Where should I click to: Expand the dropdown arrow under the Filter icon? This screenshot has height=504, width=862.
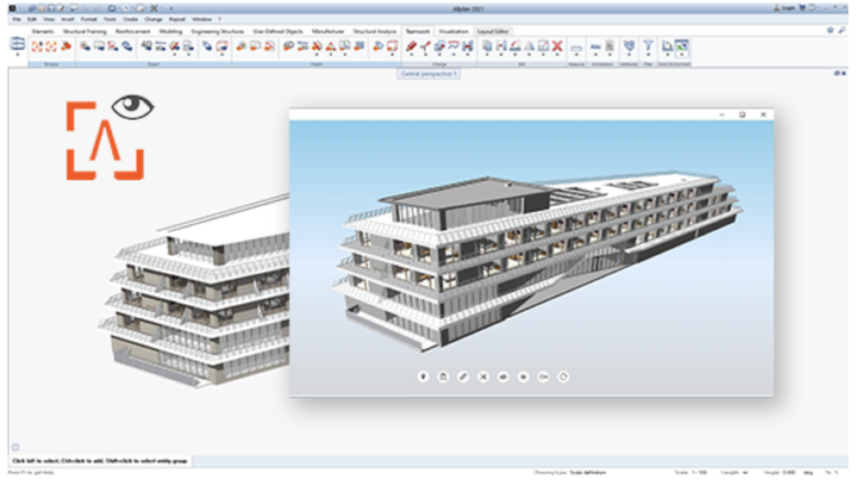[x=647, y=54]
